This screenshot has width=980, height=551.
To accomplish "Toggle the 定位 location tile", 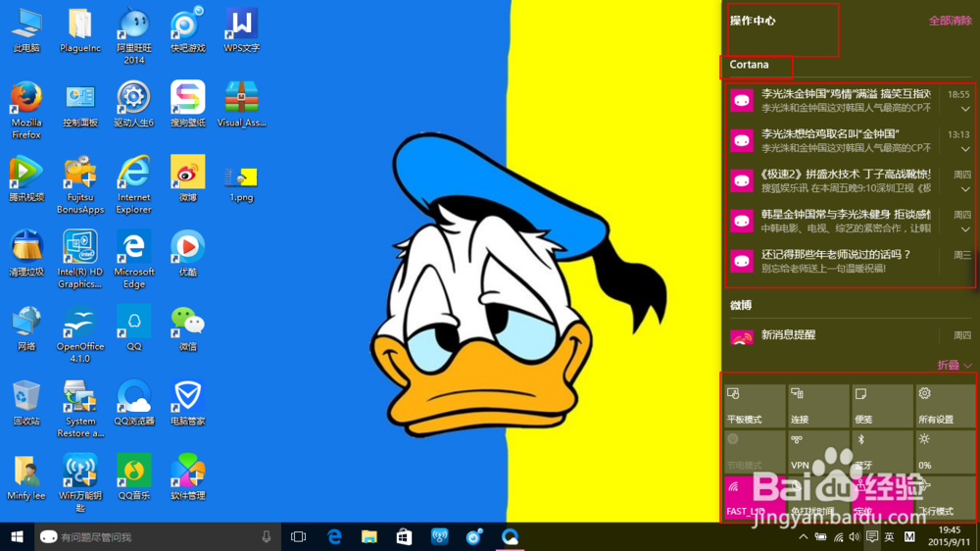I will 882,497.
